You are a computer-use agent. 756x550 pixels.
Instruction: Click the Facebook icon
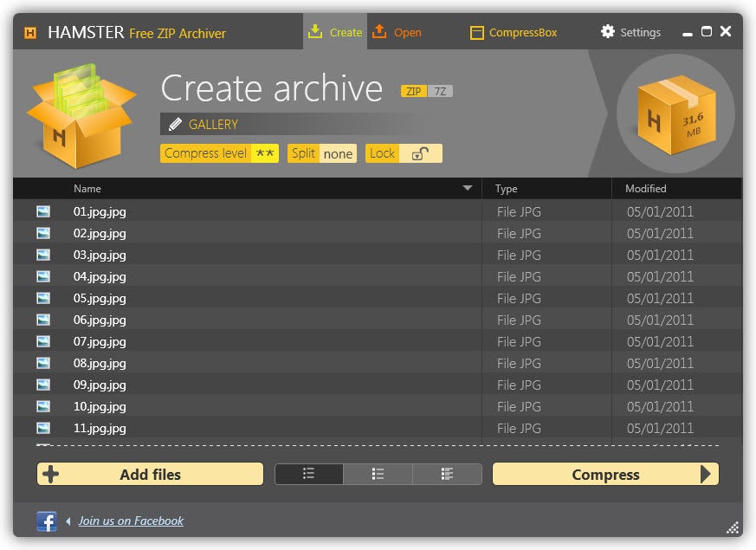(46, 521)
